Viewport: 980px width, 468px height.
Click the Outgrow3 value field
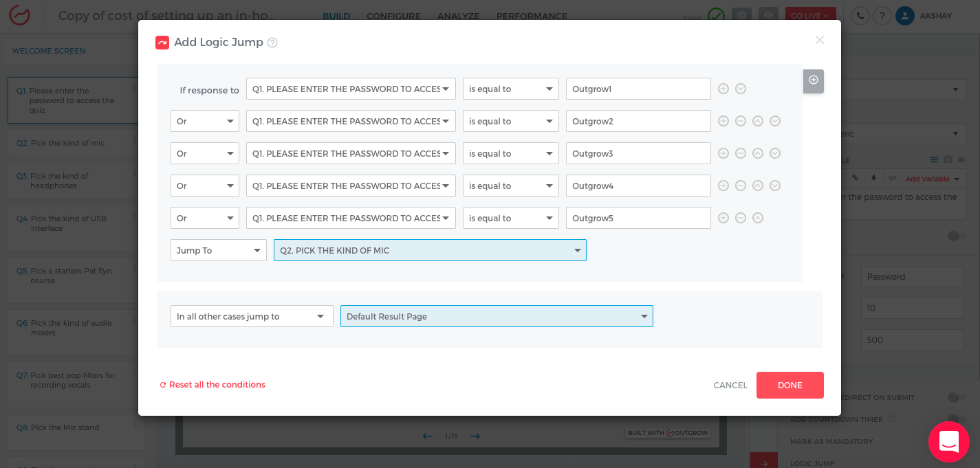click(638, 153)
